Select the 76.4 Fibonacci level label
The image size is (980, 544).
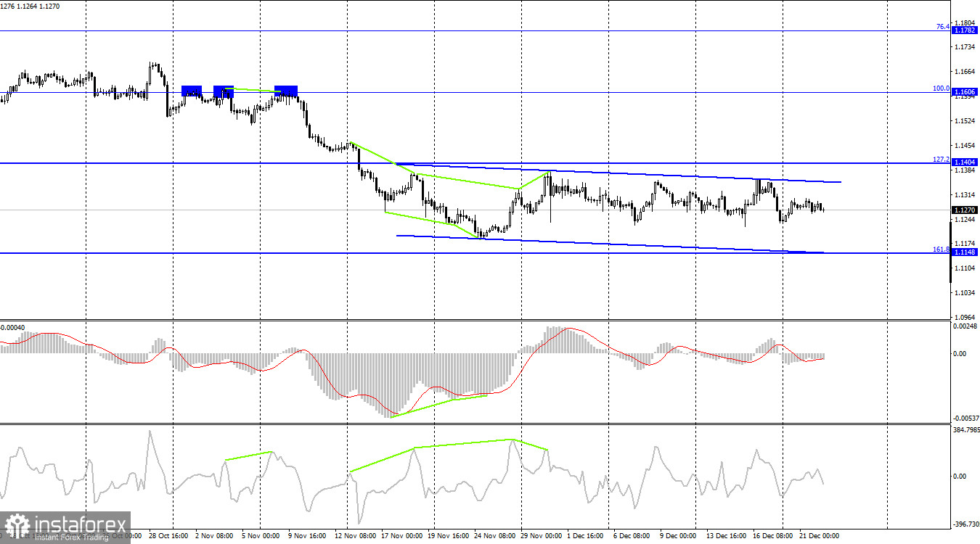pos(943,27)
